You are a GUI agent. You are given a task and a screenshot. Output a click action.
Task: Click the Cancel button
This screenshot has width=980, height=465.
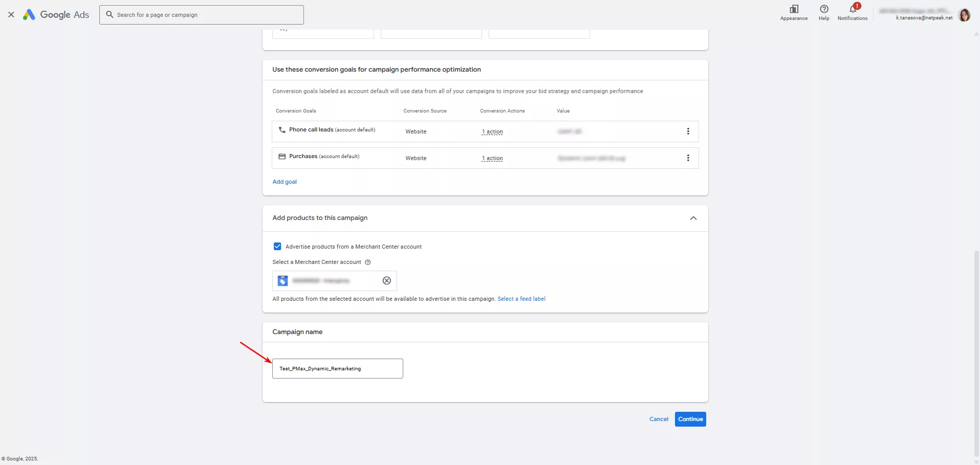click(659, 419)
